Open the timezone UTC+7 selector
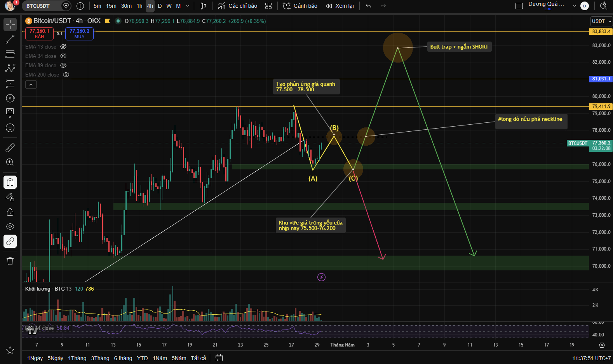 tap(592, 358)
